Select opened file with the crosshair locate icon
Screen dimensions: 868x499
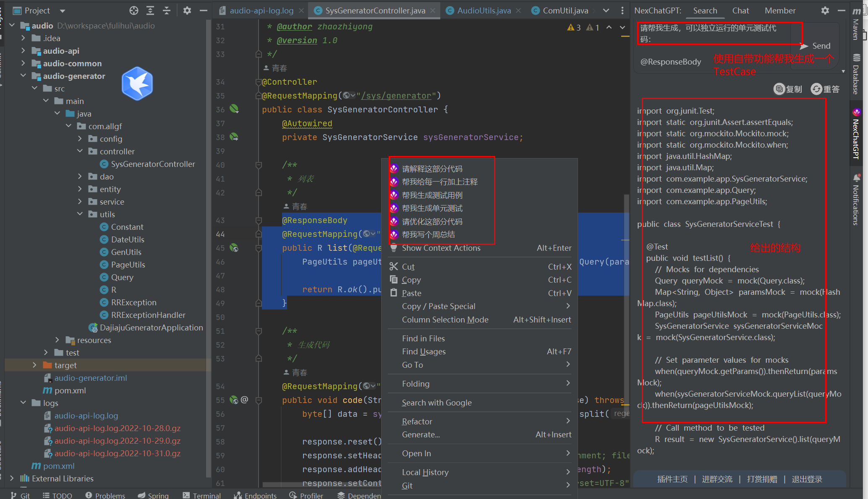point(133,10)
